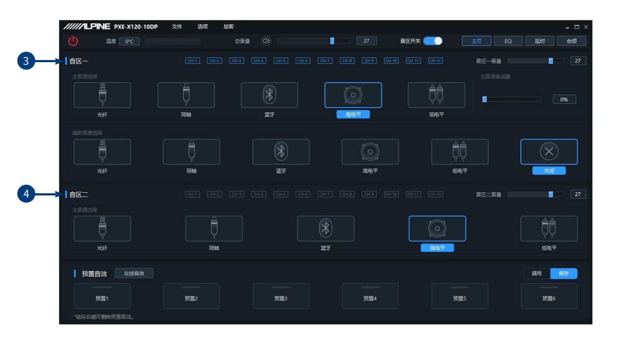Click the temperature 0°C display

click(x=130, y=41)
